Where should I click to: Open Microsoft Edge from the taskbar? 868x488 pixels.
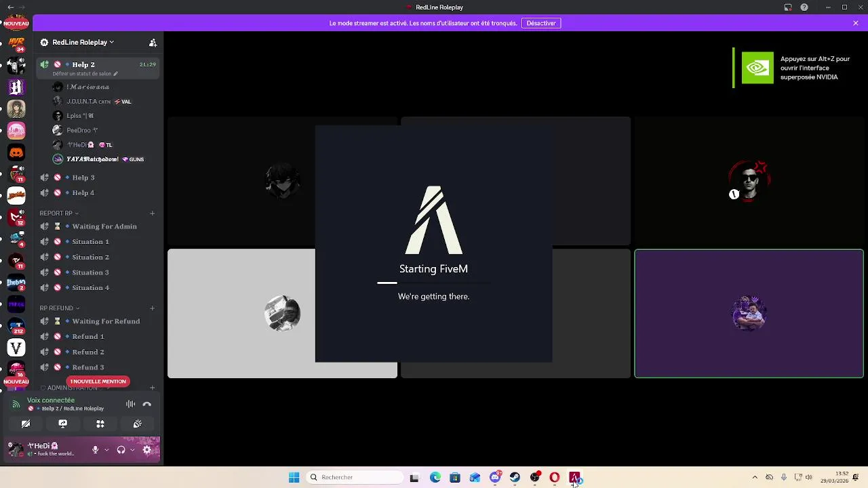coord(435,477)
